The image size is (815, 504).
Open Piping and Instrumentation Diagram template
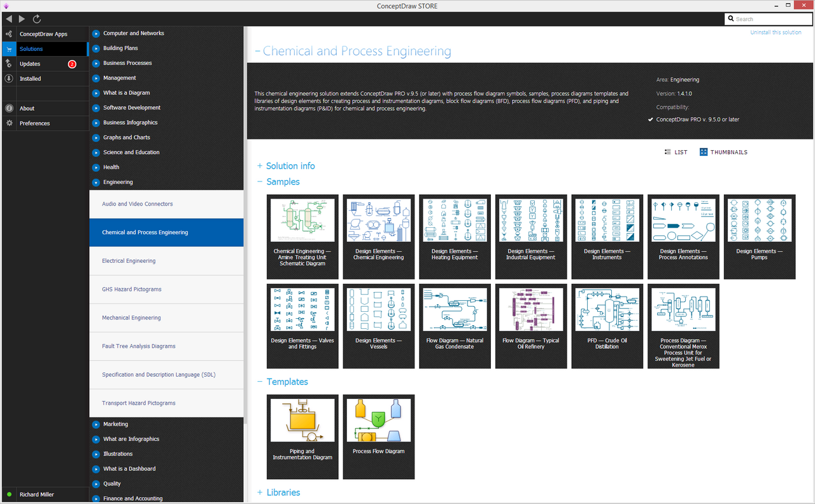pos(302,437)
